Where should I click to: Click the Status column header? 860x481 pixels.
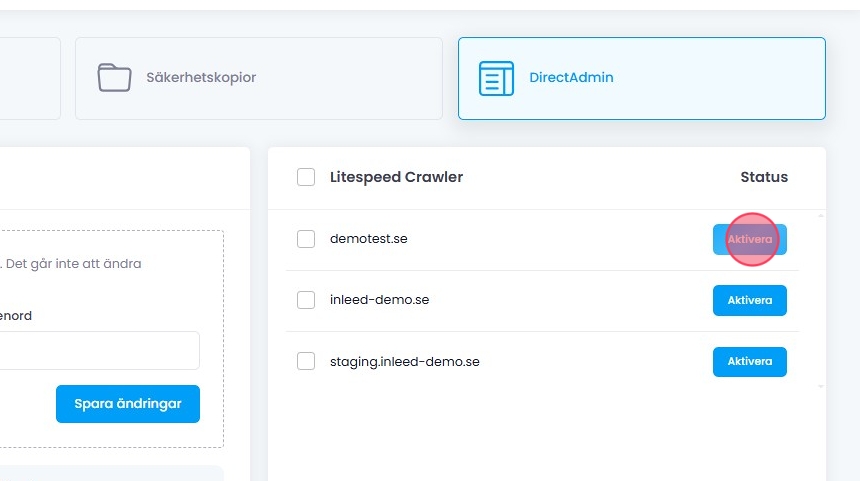pyautogui.click(x=764, y=178)
